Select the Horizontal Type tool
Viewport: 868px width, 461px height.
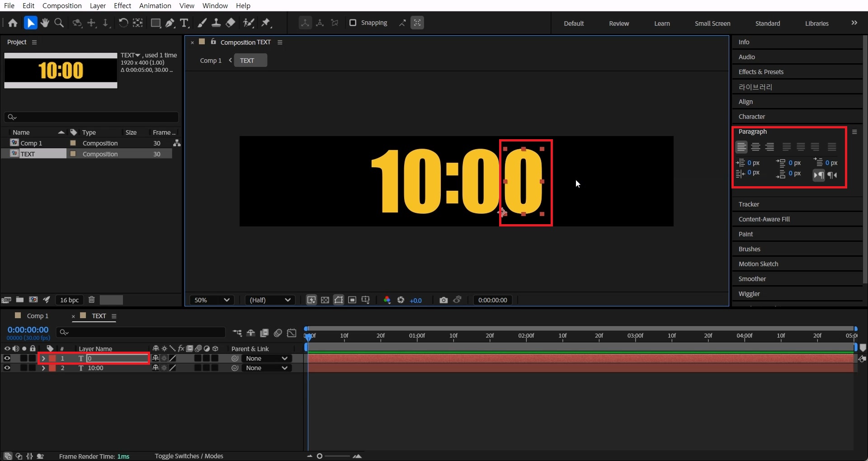[184, 23]
